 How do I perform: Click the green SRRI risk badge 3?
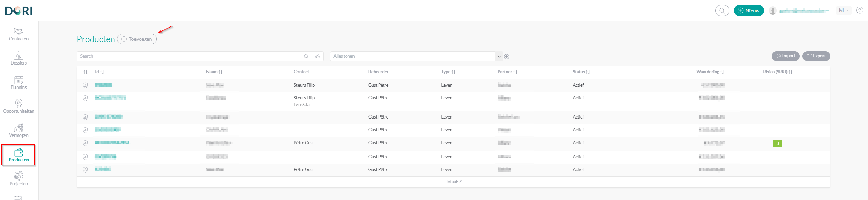click(777, 143)
